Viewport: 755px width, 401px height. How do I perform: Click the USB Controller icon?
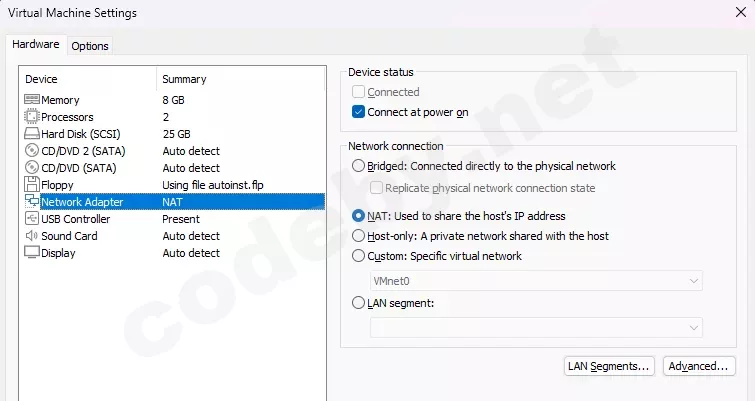(x=31, y=219)
